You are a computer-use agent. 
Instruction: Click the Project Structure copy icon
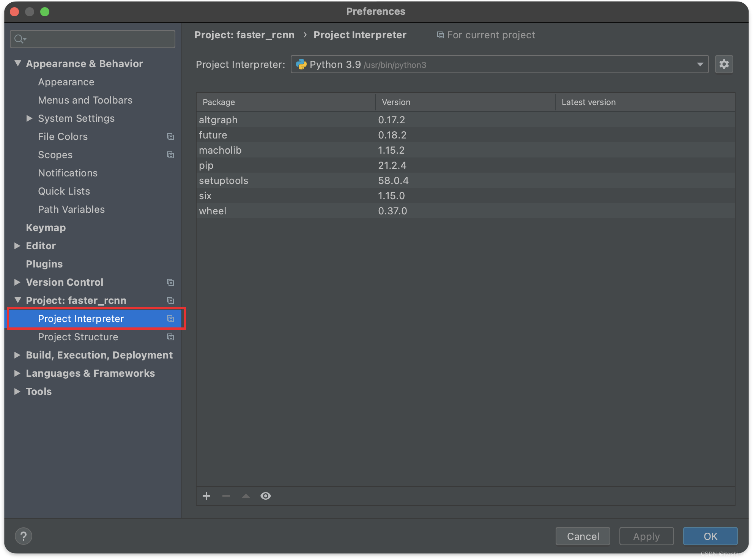(169, 337)
